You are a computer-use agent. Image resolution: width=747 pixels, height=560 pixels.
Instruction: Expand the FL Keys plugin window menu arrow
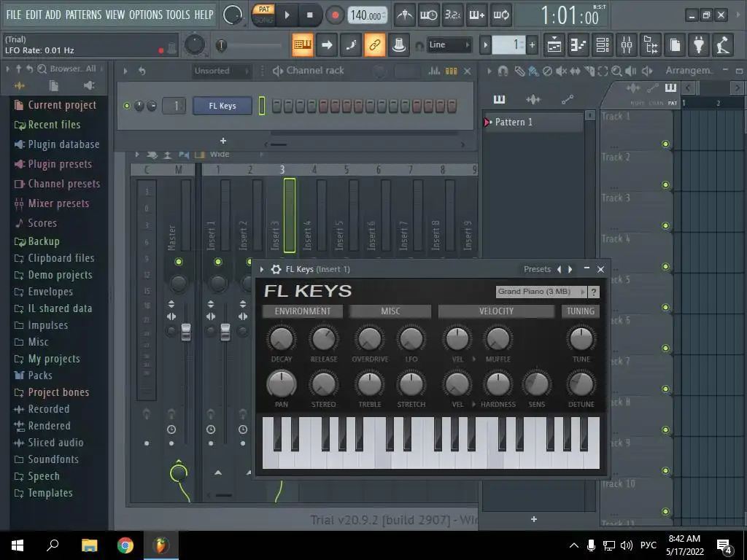click(262, 270)
